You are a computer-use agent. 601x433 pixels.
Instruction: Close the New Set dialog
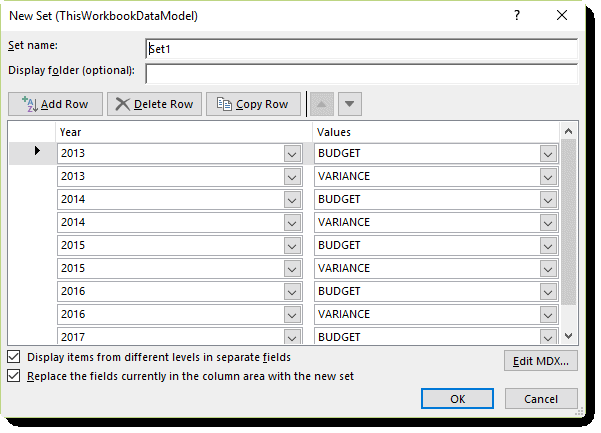tap(562, 15)
